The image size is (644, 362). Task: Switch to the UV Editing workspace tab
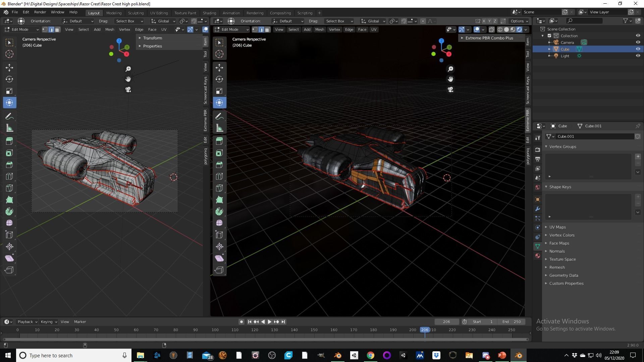[159, 13]
